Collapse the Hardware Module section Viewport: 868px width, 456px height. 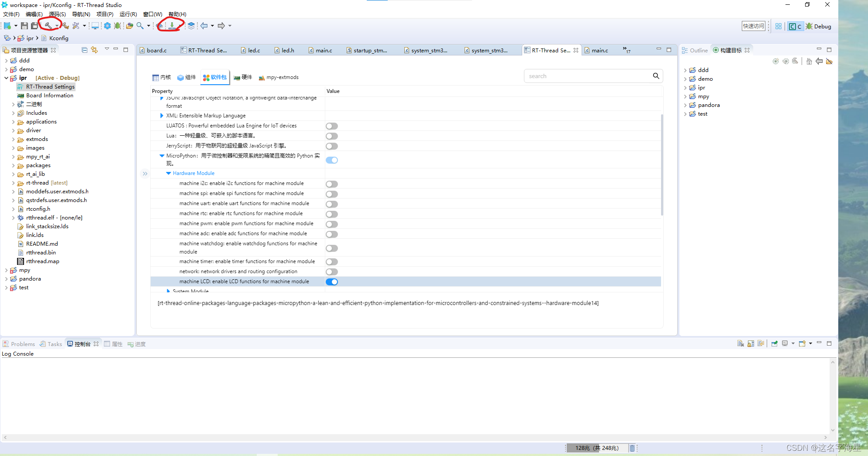pos(168,173)
